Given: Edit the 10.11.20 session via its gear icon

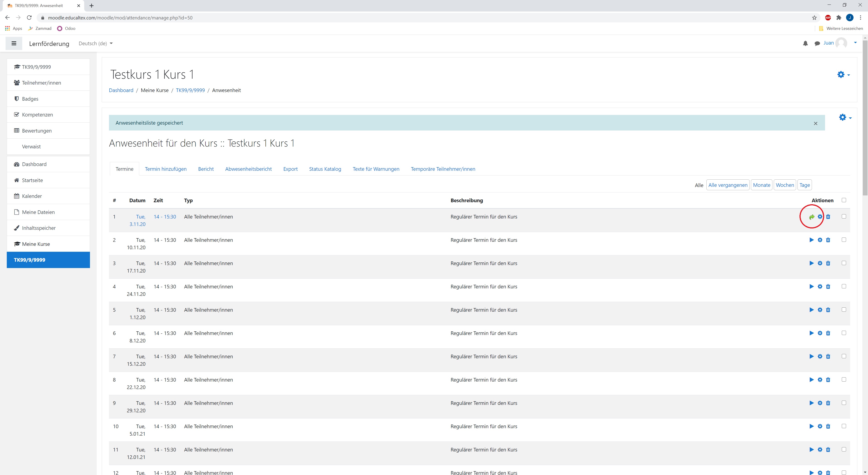Looking at the screenshot, I should point(820,240).
